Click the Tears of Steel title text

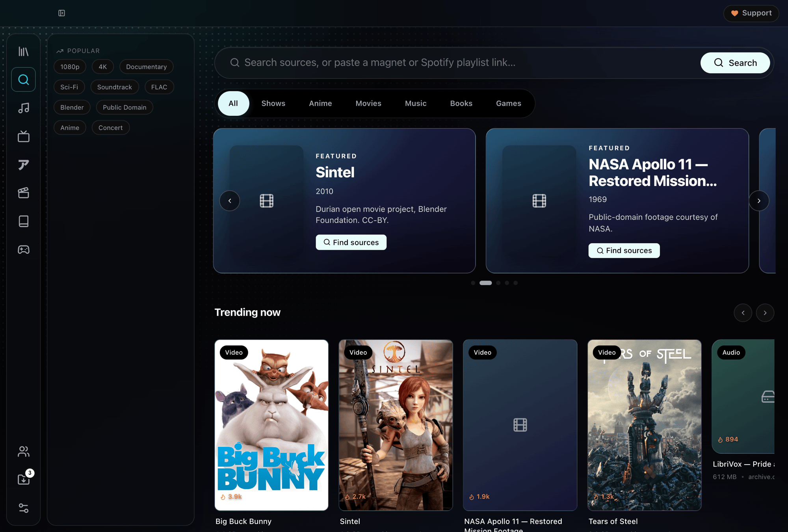click(x=613, y=521)
